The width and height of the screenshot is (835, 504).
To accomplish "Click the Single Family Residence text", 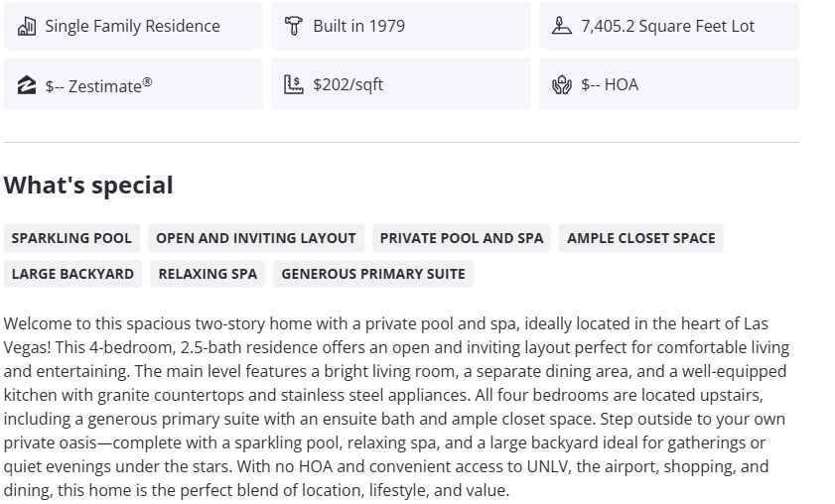I will point(132,26).
